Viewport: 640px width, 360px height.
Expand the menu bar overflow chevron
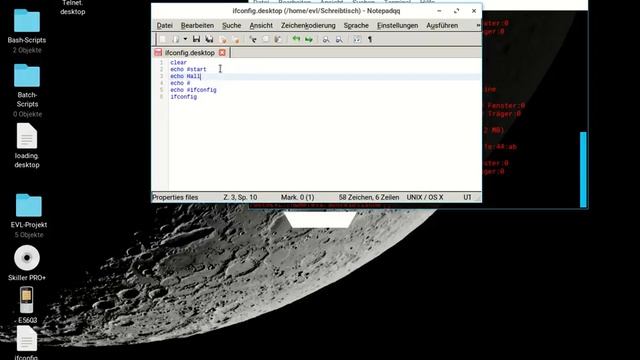(x=478, y=25)
